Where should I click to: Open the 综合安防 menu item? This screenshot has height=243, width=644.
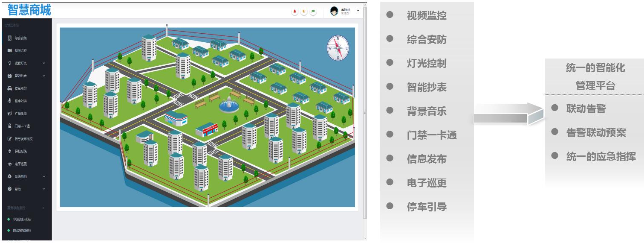pyautogui.click(x=20, y=38)
